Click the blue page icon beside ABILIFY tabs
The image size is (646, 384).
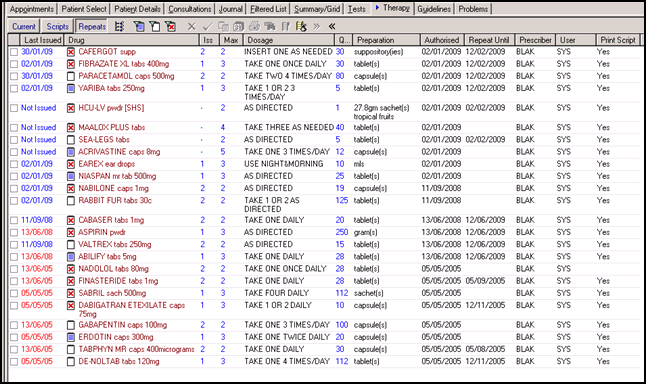pos(71,257)
